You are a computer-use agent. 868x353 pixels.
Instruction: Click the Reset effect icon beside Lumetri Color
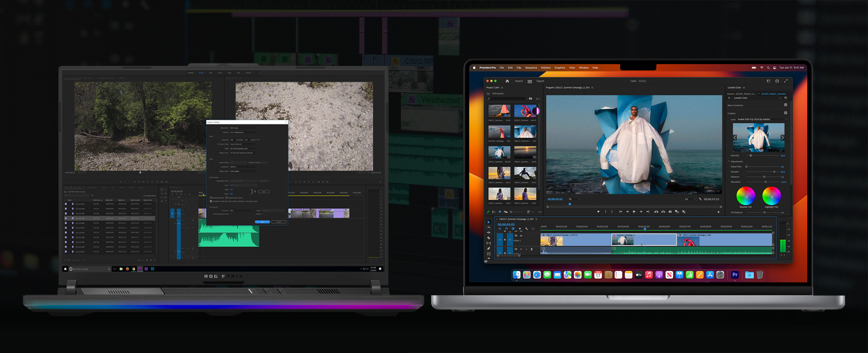pyautogui.click(x=785, y=98)
